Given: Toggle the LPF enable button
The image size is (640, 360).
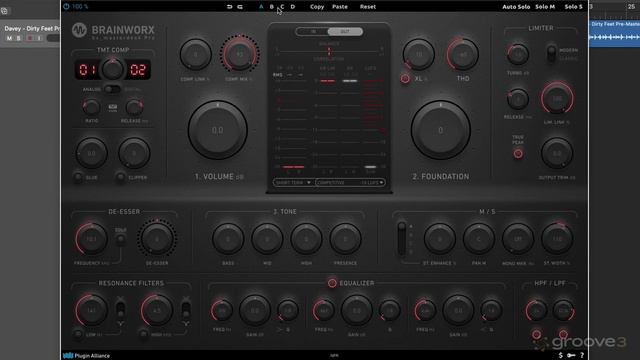Looking at the screenshot, I should click(x=563, y=334).
